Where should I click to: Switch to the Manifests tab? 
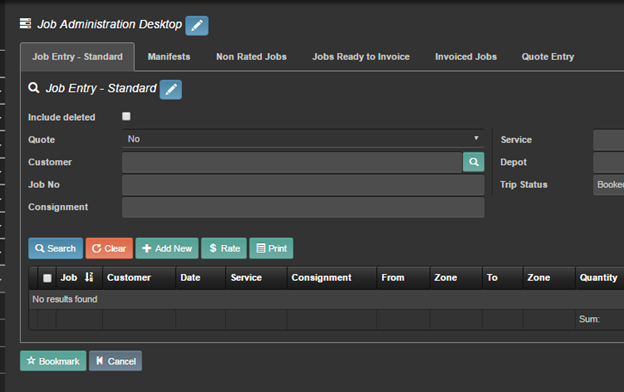[169, 57]
